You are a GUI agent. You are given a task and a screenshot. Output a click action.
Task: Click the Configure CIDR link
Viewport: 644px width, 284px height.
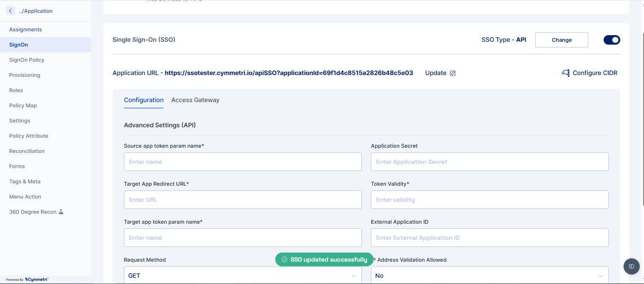pos(595,73)
